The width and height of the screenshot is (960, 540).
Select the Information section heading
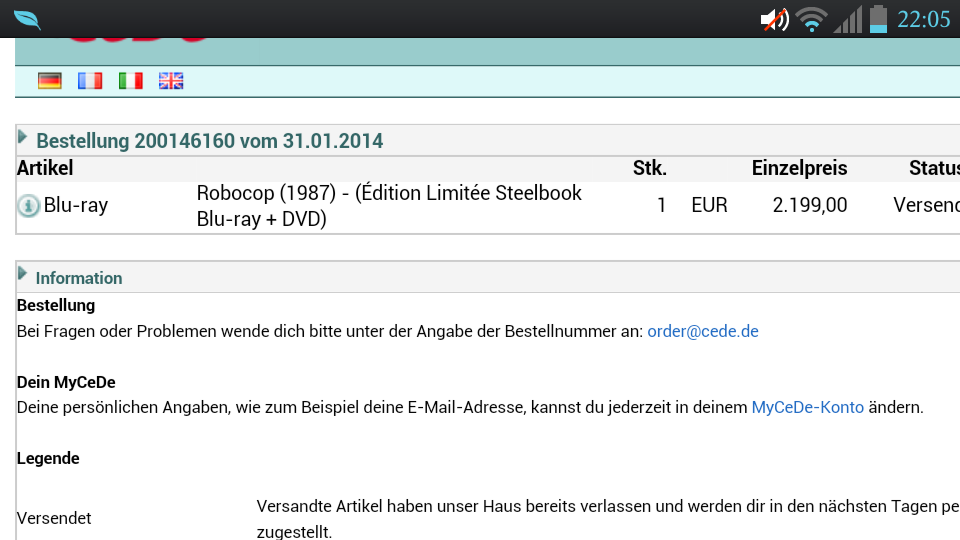79,278
